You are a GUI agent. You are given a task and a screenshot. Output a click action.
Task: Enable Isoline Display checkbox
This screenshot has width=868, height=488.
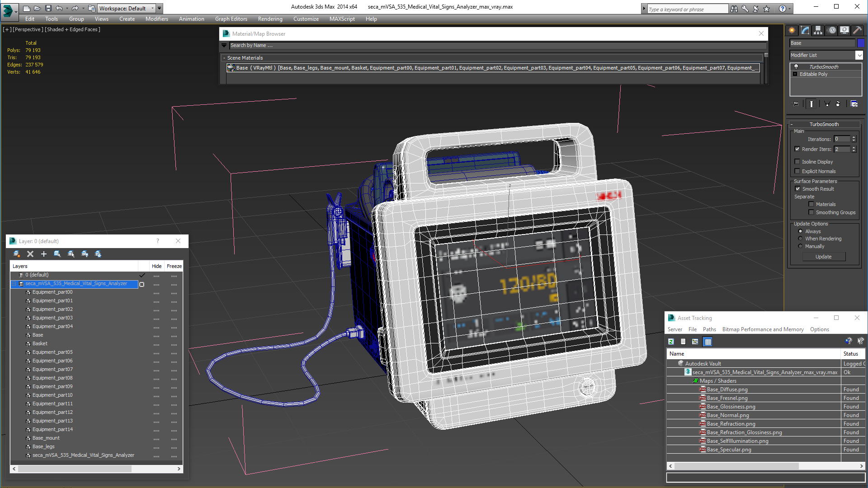pos(797,161)
